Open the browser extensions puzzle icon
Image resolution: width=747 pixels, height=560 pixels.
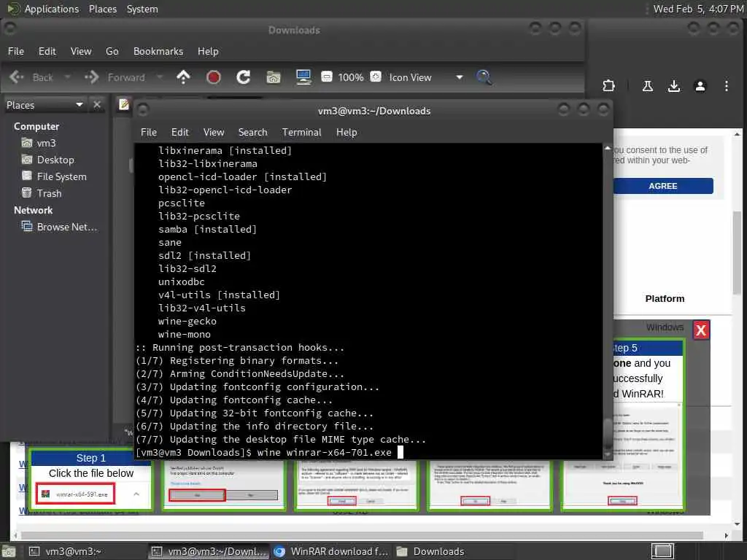click(x=608, y=86)
